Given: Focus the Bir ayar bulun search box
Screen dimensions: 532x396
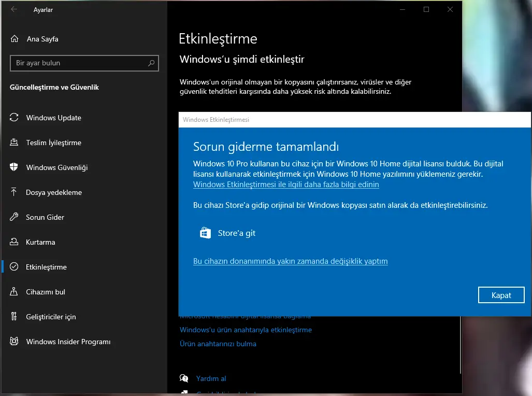Looking at the screenshot, I should point(84,63).
